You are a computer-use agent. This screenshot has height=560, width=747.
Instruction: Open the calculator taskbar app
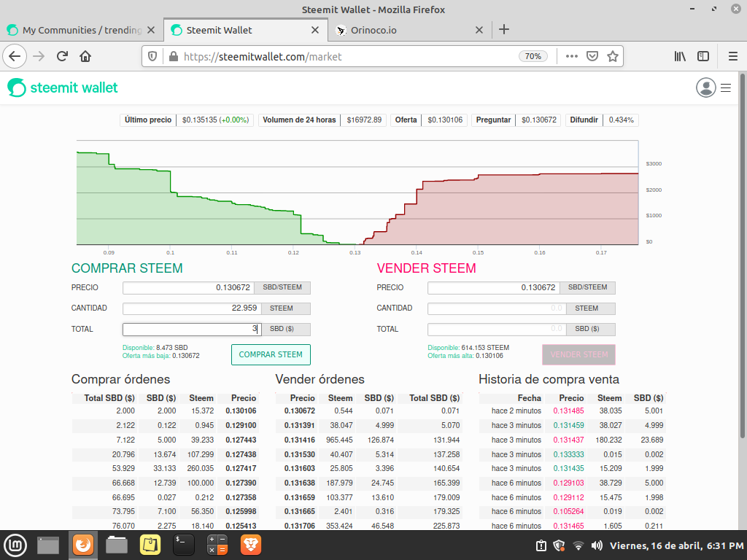pos(217,545)
